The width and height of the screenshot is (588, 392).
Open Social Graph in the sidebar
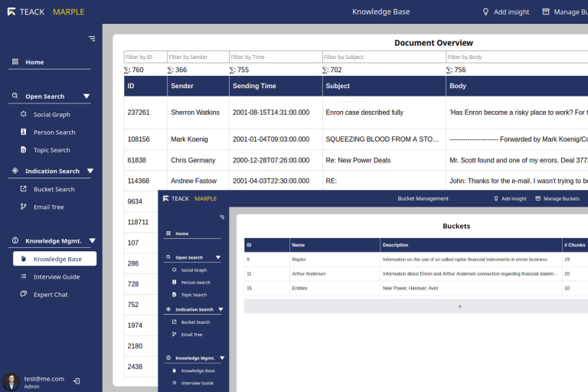click(x=52, y=114)
